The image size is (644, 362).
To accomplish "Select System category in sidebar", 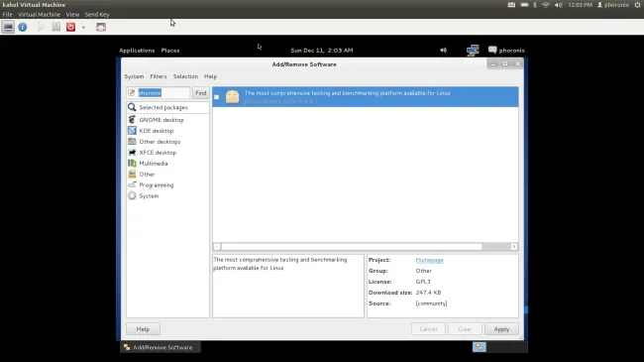I will click(x=167, y=196).
